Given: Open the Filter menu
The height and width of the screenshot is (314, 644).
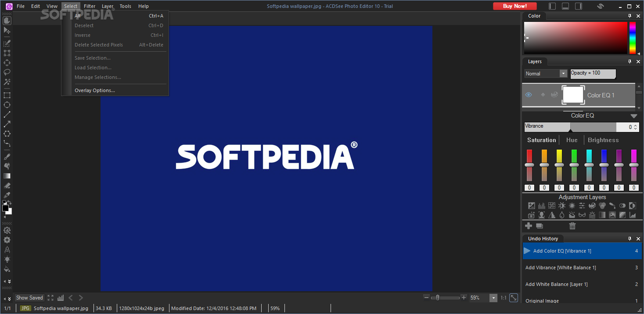Looking at the screenshot, I should point(90,6).
